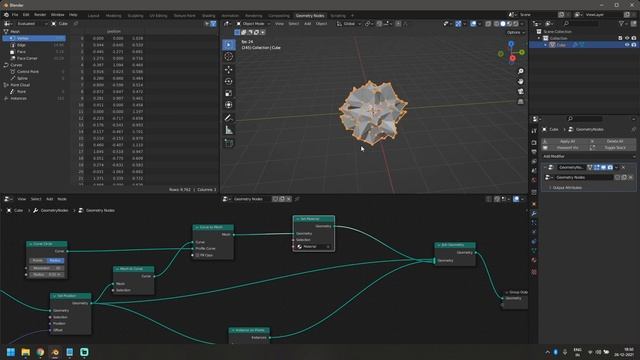Click the pan hand icon in viewport
This screenshot has width=640, height=360.
pyautogui.click(x=520, y=82)
